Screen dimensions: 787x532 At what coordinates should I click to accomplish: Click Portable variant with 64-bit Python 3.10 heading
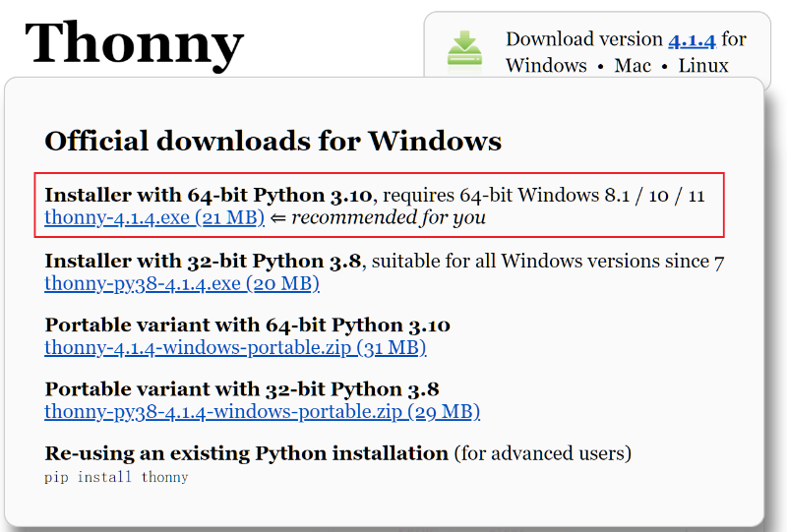248,325
